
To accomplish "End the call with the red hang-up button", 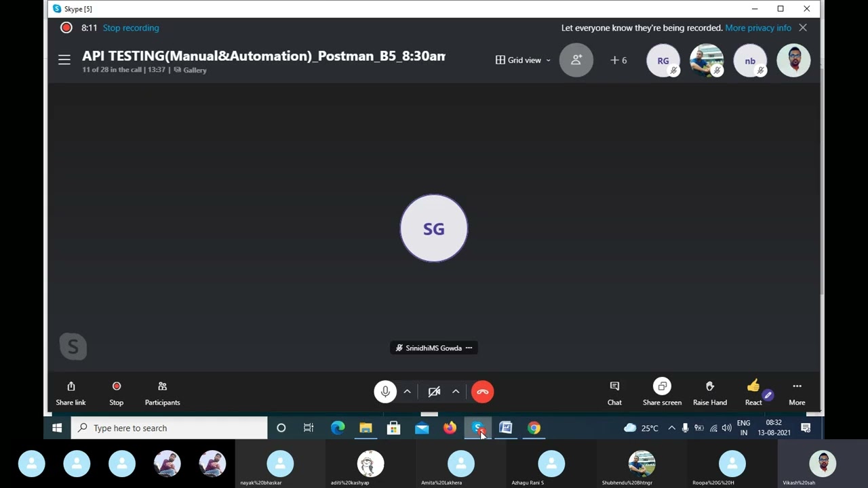I will (483, 392).
